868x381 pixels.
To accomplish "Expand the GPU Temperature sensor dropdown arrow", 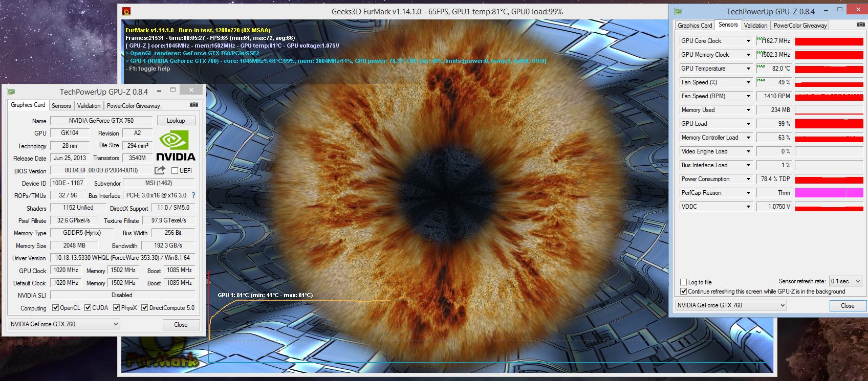I will point(748,69).
